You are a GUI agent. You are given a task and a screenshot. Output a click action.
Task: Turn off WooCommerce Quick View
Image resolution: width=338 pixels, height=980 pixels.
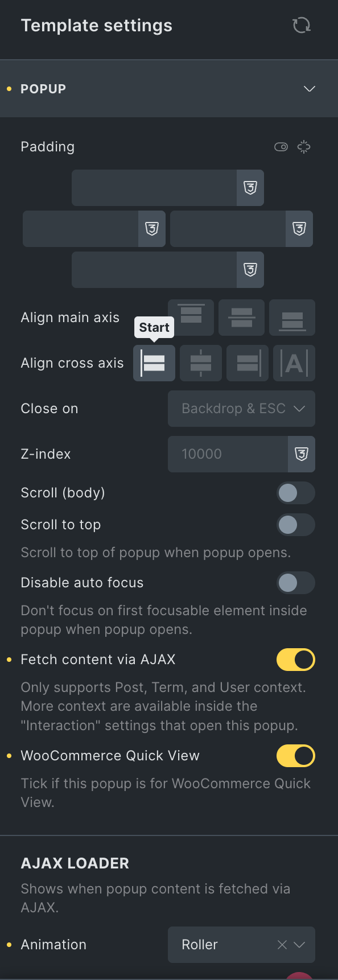tap(296, 756)
